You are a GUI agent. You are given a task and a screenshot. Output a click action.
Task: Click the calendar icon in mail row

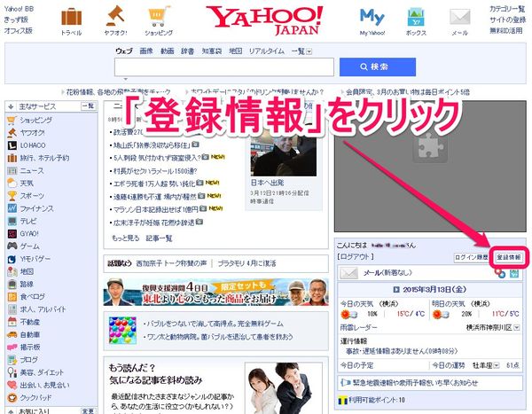pyautogui.click(x=514, y=273)
